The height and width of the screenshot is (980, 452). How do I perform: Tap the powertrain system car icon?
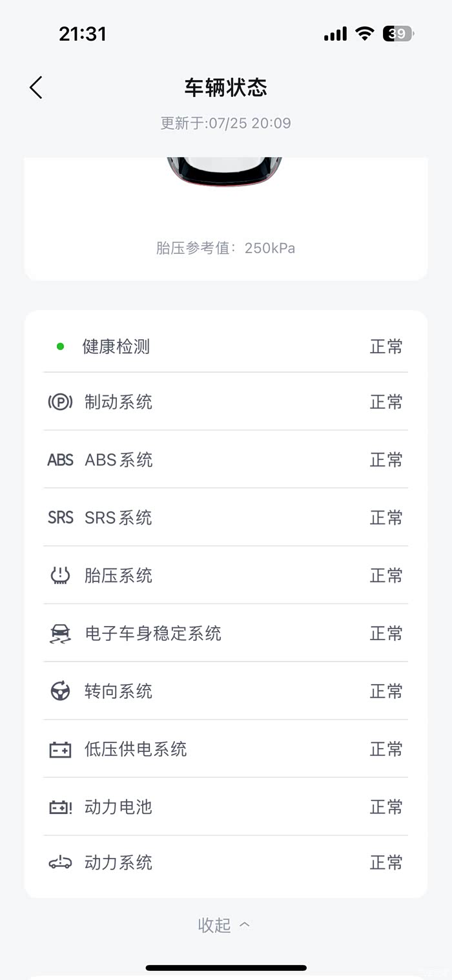click(61, 862)
